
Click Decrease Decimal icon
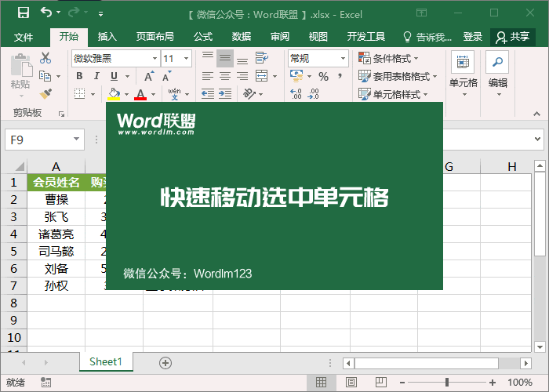point(314,94)
